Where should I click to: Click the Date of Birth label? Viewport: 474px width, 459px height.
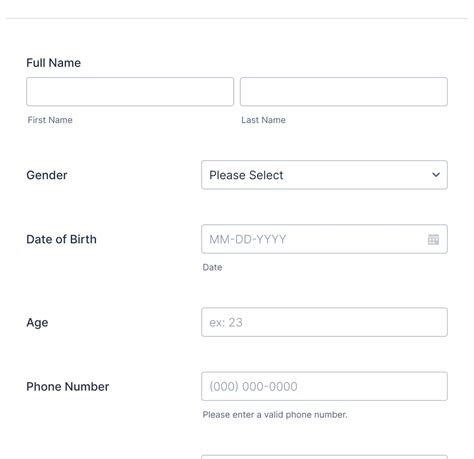(x=61, y=239)
